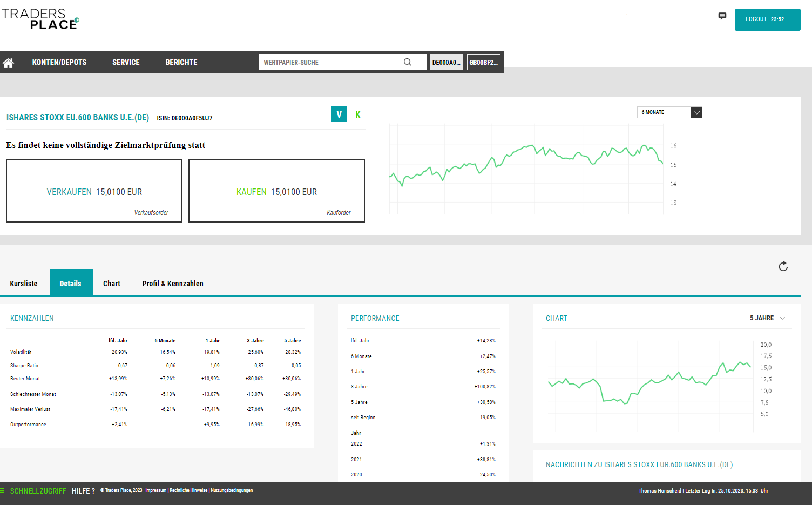Open the 6 Monate period dropdown
The image size is (812, 505).
(x=669, y=112)
